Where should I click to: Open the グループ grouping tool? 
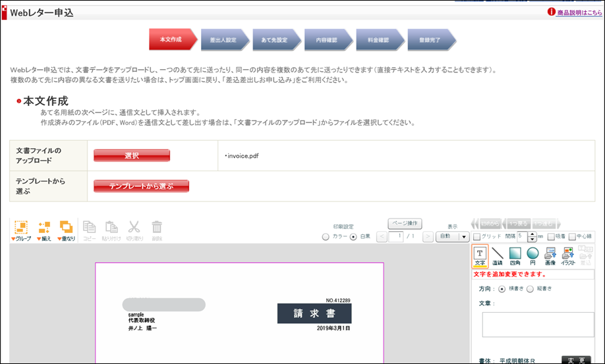point(21,231)
